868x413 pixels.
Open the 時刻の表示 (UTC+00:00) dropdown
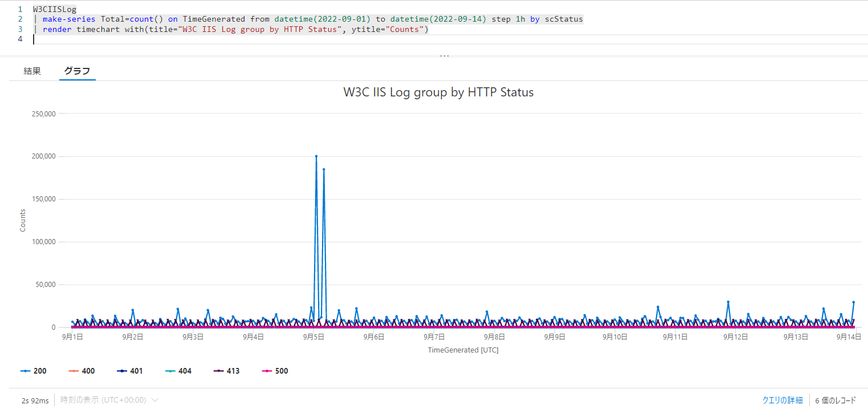(x=109, y=400)
